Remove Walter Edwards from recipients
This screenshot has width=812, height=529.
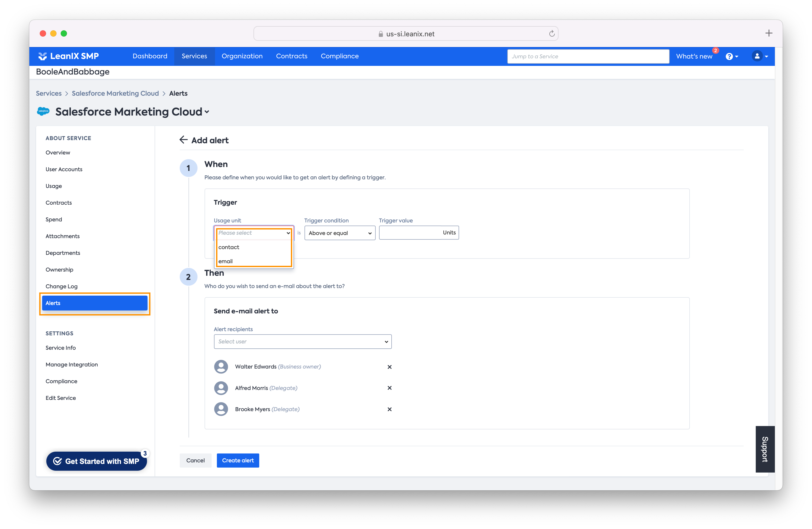(389, 367)
